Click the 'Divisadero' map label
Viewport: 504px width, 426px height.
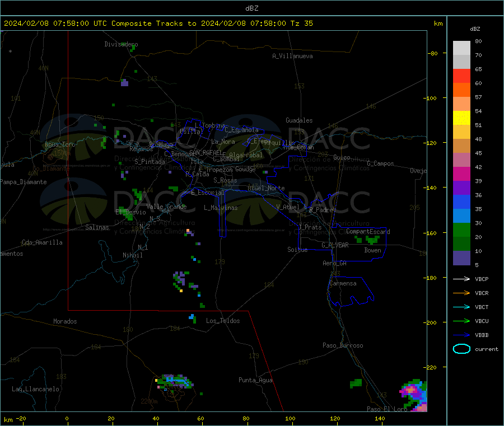pos(121,44)
